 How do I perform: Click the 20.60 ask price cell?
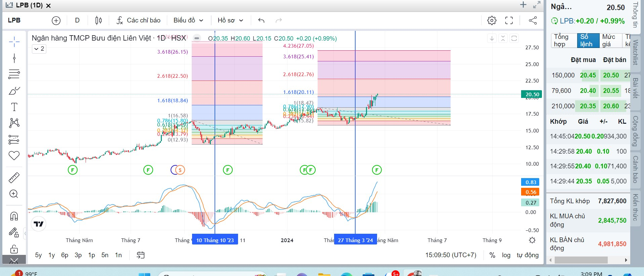pyautogui.click(x=611, y=106)
